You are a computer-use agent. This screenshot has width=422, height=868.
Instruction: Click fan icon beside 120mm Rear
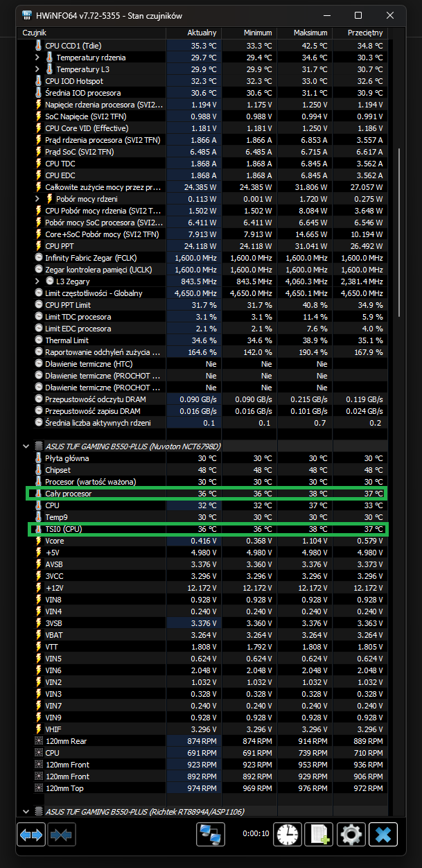click(39, 741)
